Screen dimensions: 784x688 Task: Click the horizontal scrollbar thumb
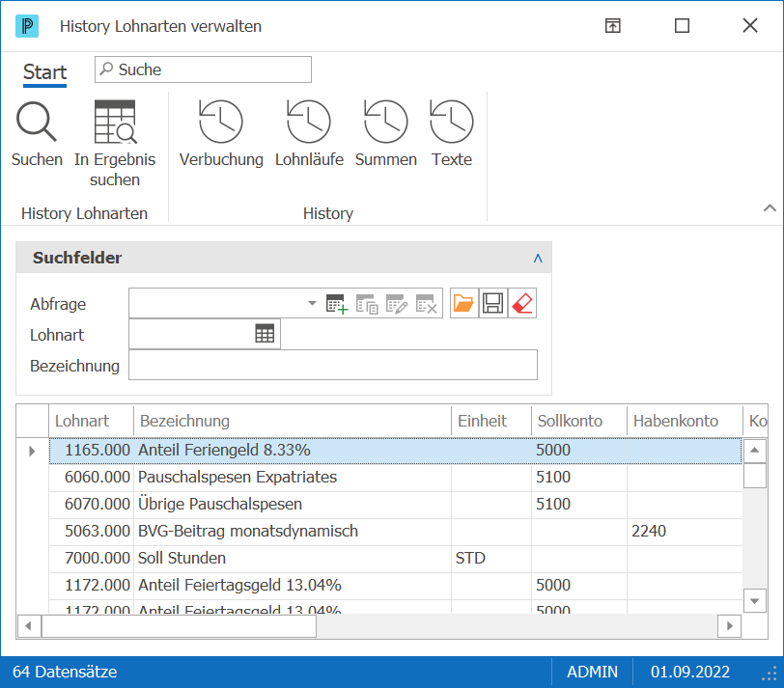pos(179,625)
